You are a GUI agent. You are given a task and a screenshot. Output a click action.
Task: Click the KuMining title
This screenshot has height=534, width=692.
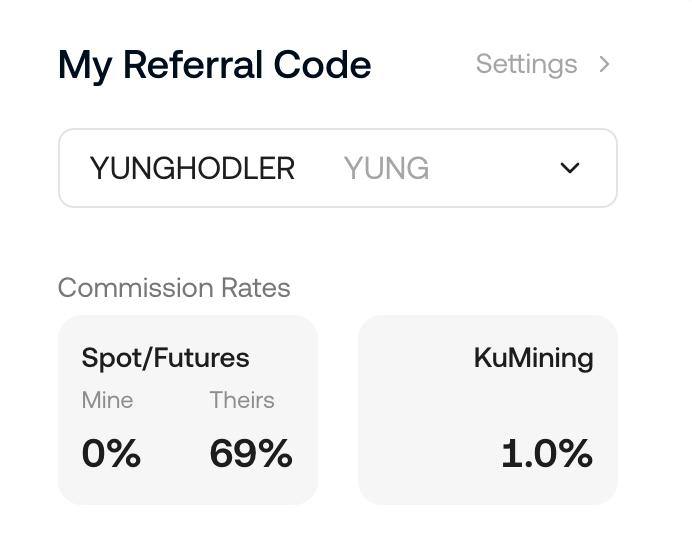click(534, 357)
